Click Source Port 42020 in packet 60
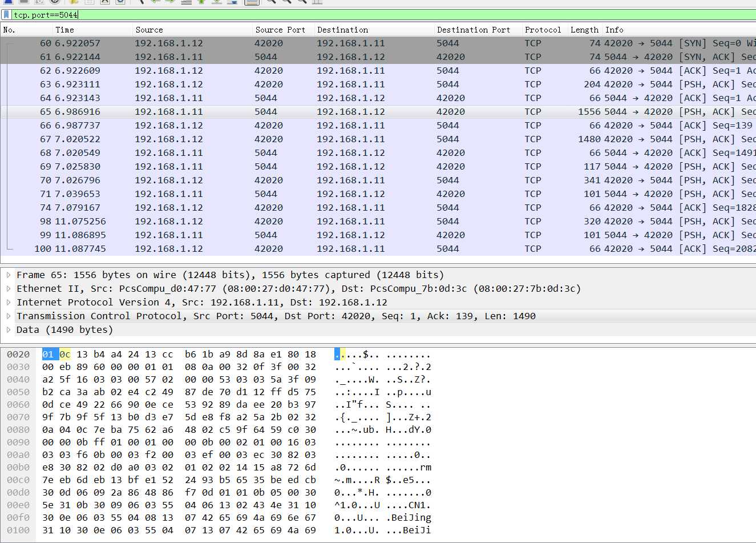The width and height of the screenshot is (756, 543). tap(269, 43)
